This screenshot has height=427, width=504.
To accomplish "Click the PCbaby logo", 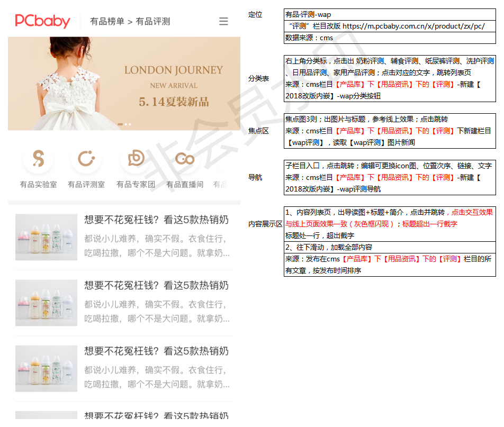I will 42,21.
